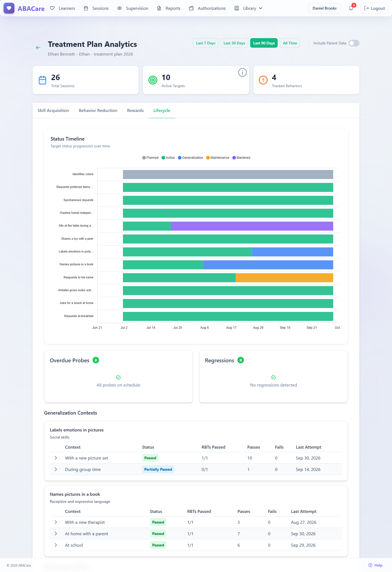Click the check icon above All probes on schedule
392x572 pixels.
click(x=118, y=377)
